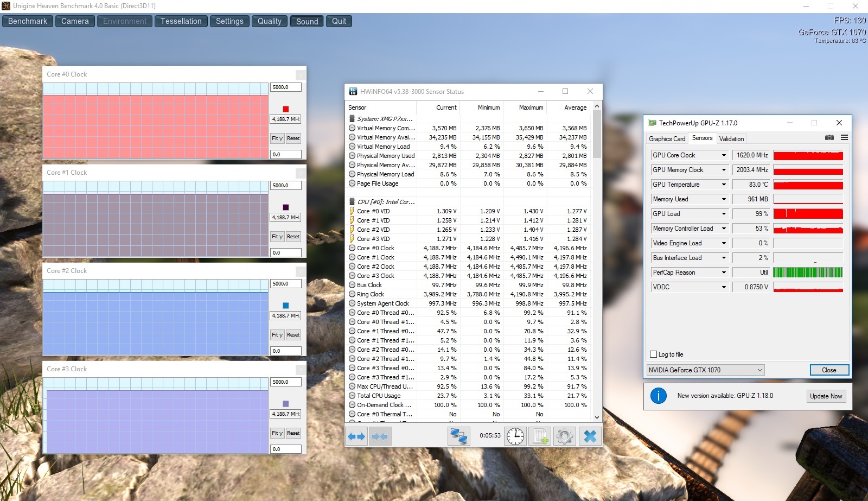Click the 5000.0 max field on Core #0 Clock graph

(286, 87)
